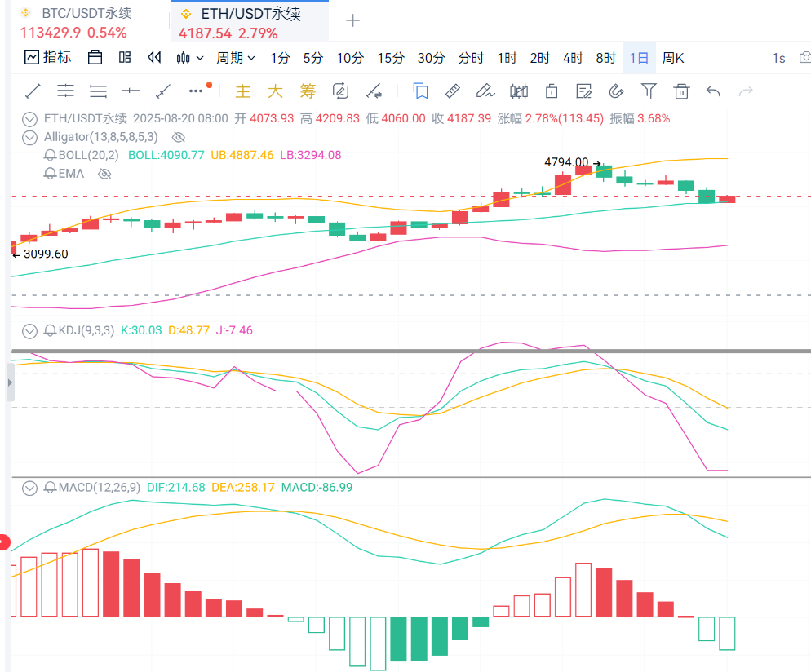This screenshot has height=672, width=811.
Task: Click the paperclip magnet icon
Action: click(617, 91)
